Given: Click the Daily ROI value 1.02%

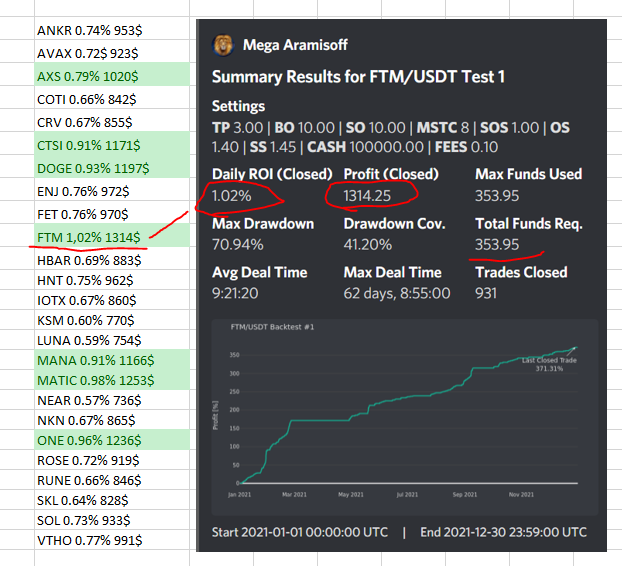Looking at the screenshot, I should [x=232, y=196].
